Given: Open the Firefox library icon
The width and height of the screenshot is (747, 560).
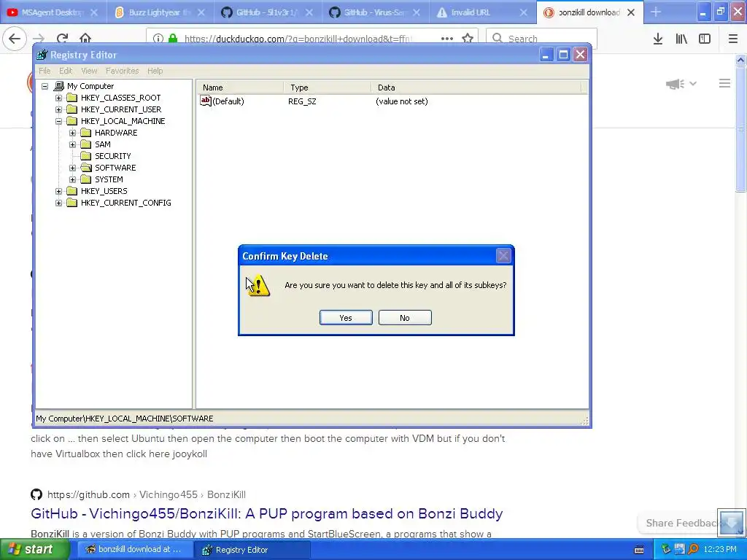Looking at the screenshot, I should coord(681,39).
